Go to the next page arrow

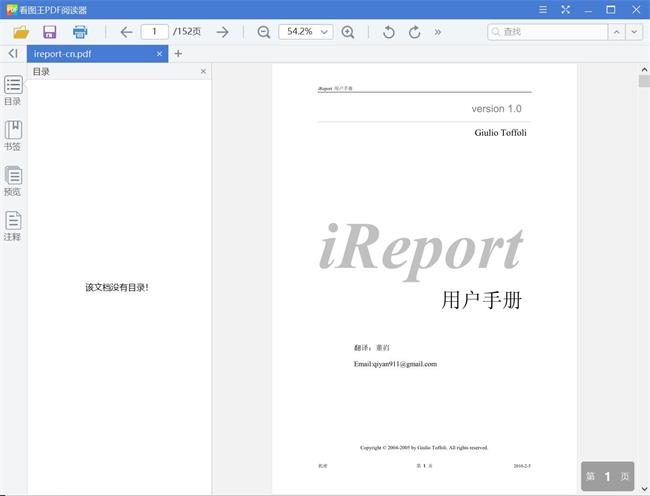point(223,32)
